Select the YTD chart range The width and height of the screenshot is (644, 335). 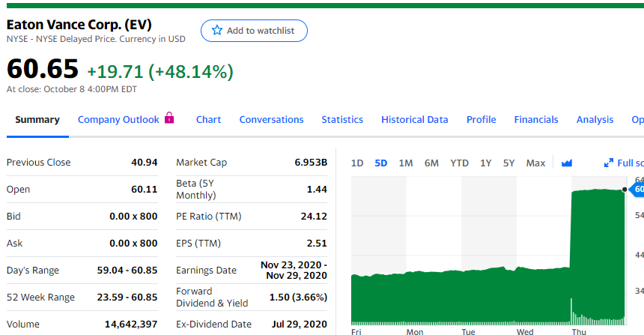click(x=460, y=163)
